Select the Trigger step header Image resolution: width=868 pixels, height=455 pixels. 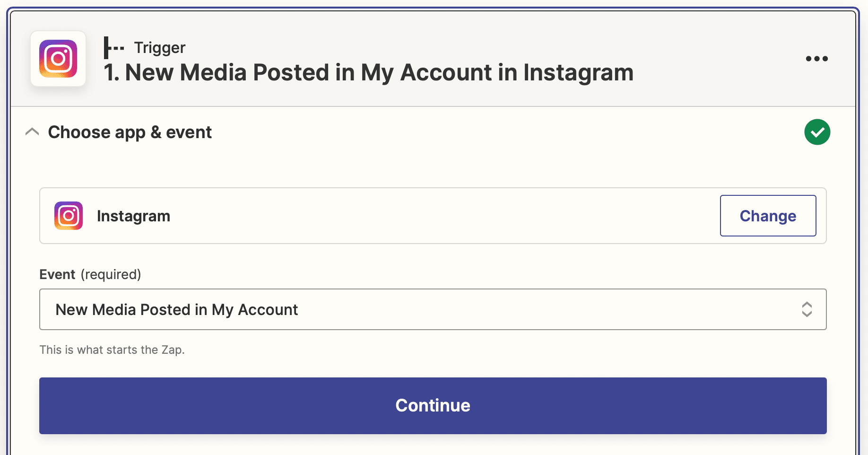click(159, 47)
